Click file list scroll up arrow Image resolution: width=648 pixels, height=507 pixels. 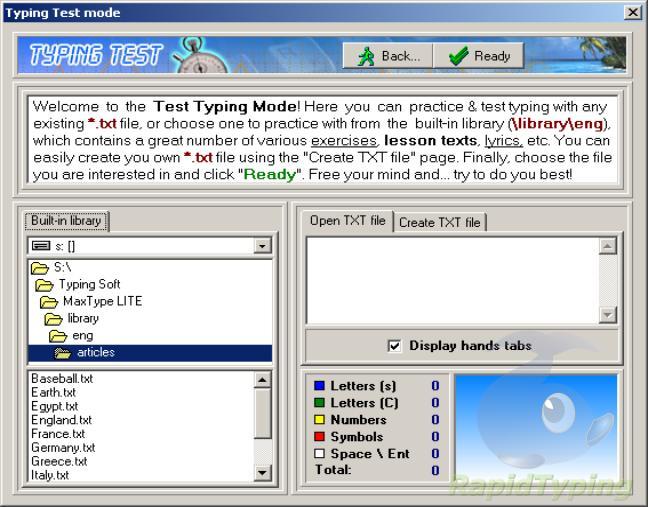[x=262, y=380]
